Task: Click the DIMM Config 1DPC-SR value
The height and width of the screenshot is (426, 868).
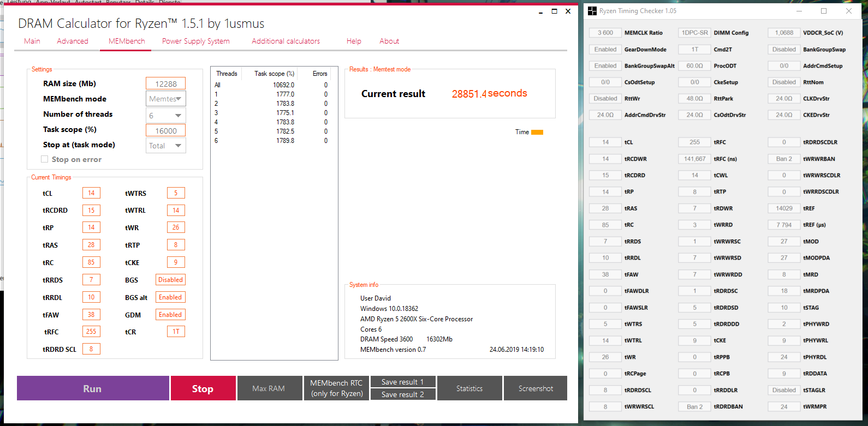Action: coord(694,33)
